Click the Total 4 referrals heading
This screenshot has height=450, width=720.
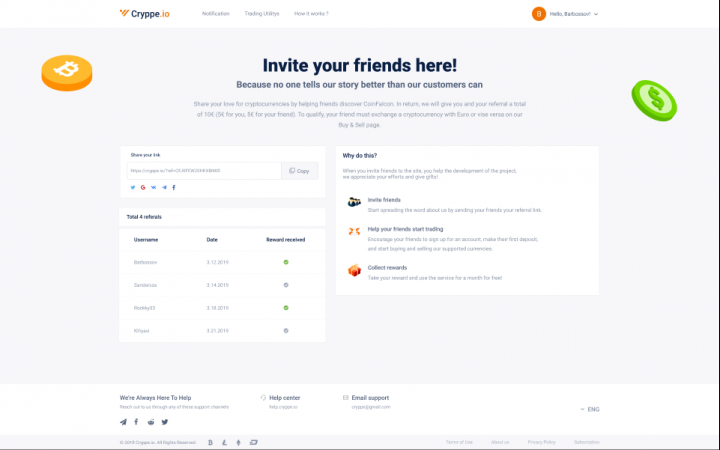click(x=144, y=217)
